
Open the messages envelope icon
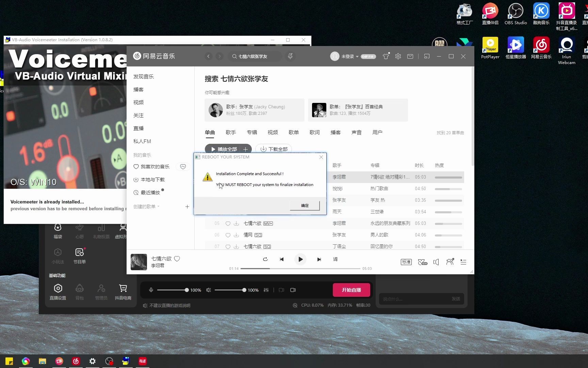410,56
